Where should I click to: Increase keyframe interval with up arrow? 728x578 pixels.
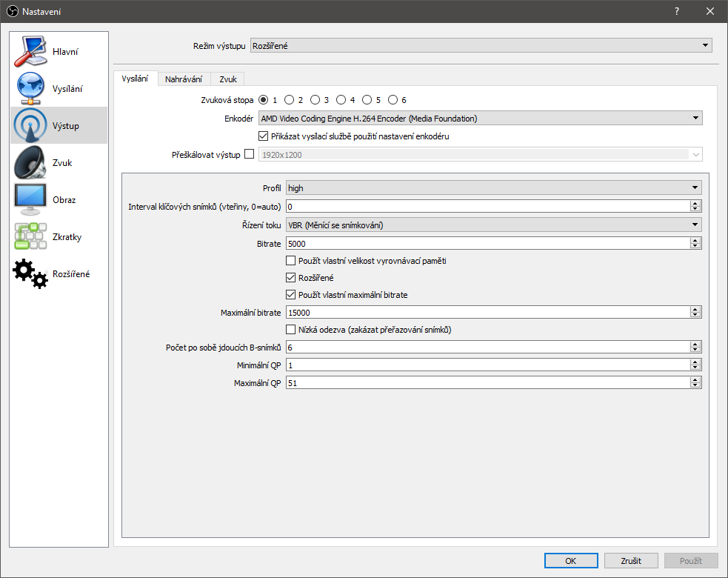695,204
